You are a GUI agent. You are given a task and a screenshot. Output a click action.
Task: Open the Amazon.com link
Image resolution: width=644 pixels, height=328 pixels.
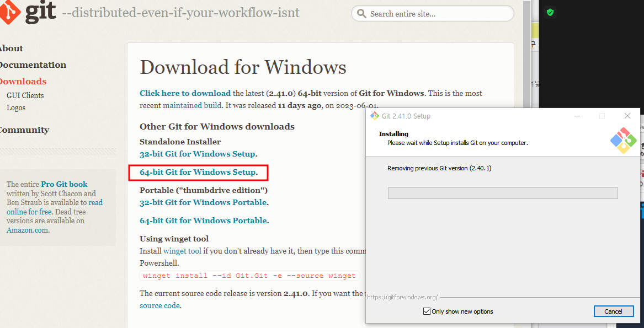28,230
